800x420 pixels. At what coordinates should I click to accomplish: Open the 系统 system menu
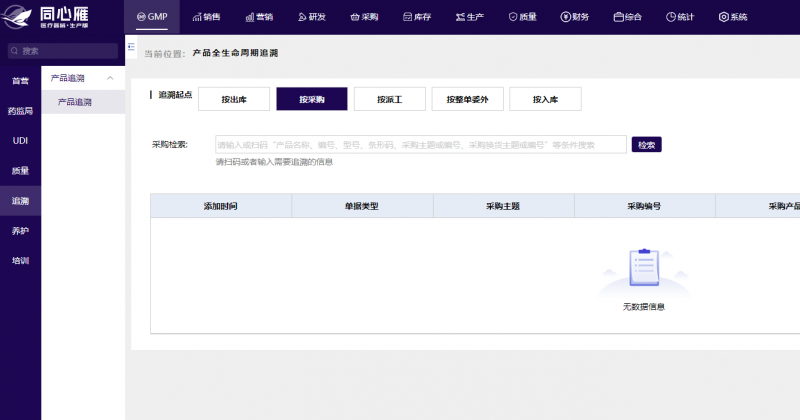[733, 17]
